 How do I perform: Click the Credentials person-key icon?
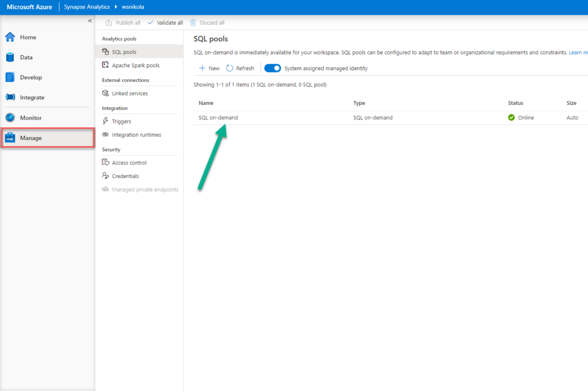106,176
